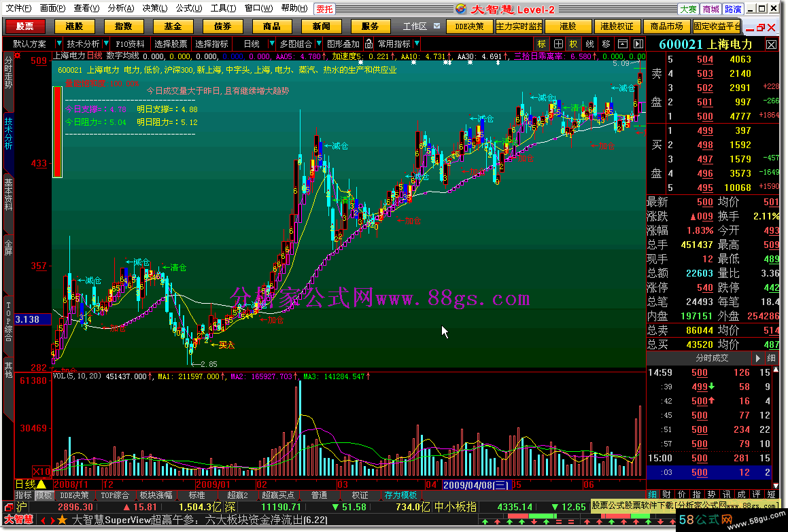Click the DDE决策 toolbar button
788x532 pixels.
pos(469,26)
